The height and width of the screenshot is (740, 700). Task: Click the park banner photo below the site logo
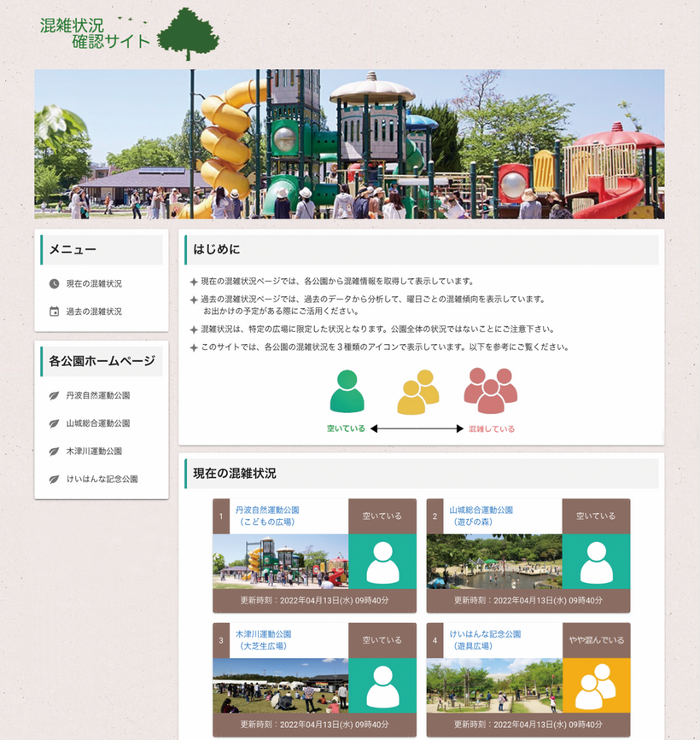[x=349, y=145]
